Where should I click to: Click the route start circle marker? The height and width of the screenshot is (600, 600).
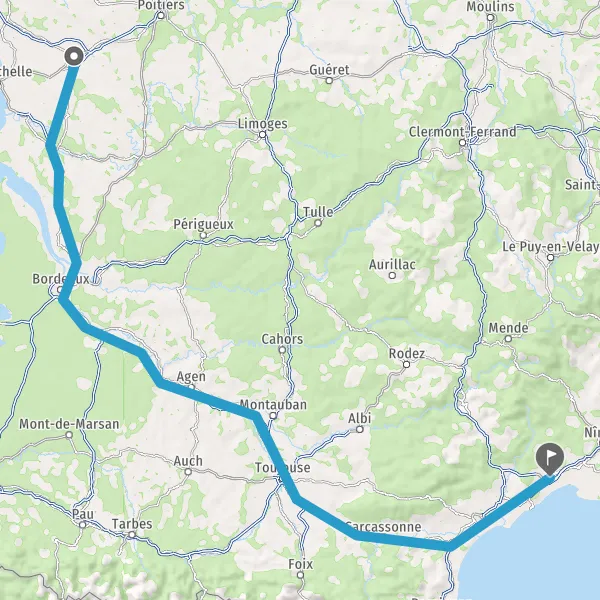click(74, 57)
